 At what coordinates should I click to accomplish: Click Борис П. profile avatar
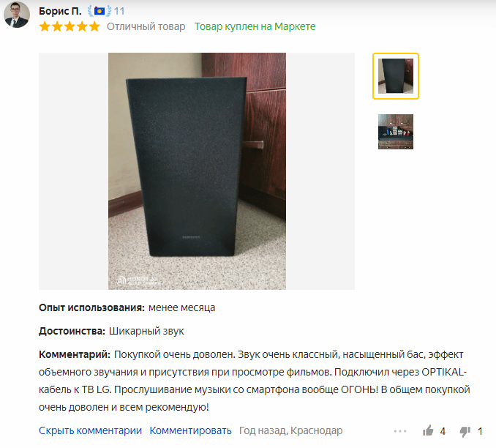pos(17,15)
